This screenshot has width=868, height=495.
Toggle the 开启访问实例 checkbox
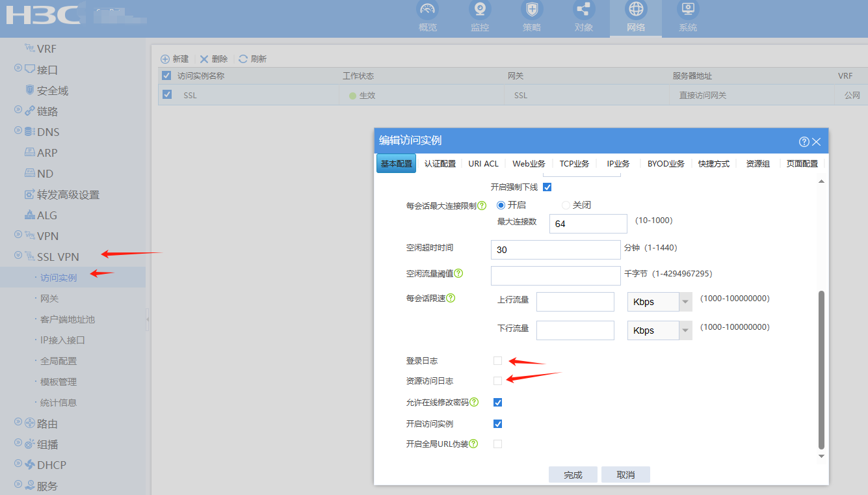(497, 423)
